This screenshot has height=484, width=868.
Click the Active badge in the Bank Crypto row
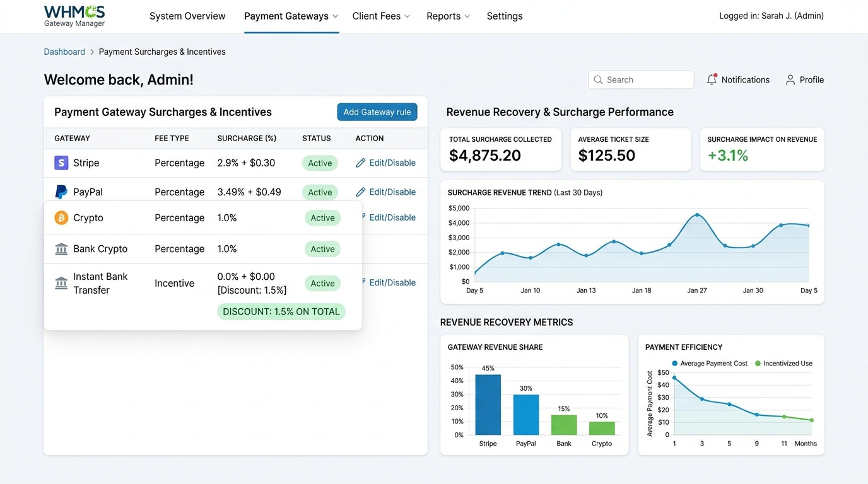pos(322,250)
